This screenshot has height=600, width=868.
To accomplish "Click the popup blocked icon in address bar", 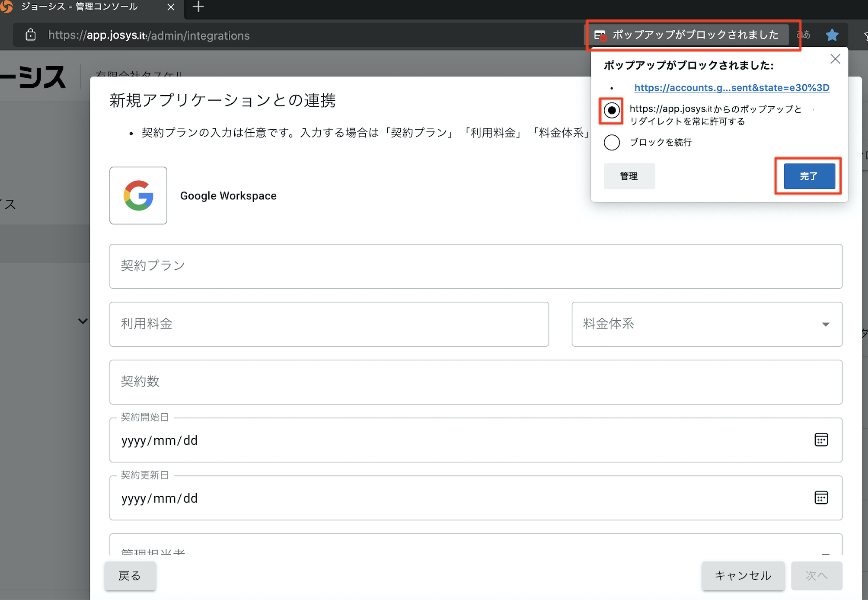I will [x=600, y=35].
